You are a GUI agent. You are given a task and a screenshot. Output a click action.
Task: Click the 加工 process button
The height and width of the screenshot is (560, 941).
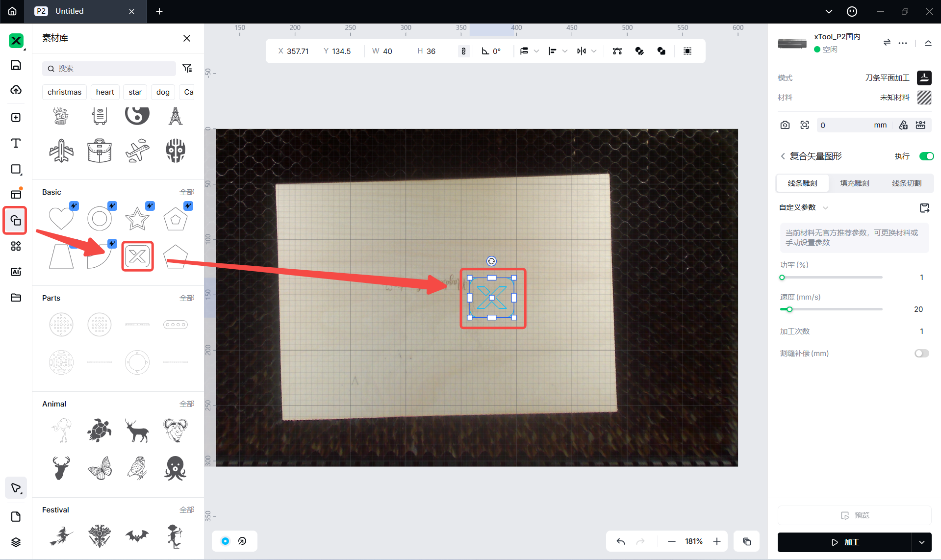pos(844,542)
